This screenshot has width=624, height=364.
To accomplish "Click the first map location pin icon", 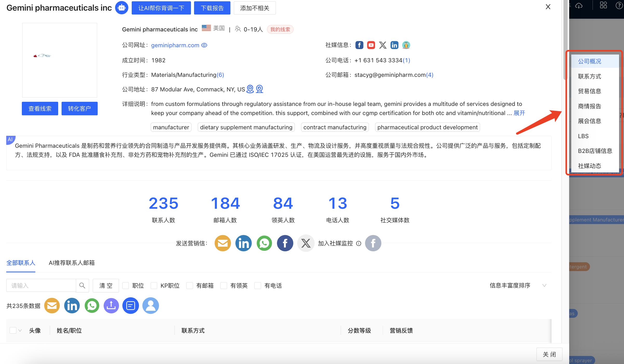I will point(250,89).
